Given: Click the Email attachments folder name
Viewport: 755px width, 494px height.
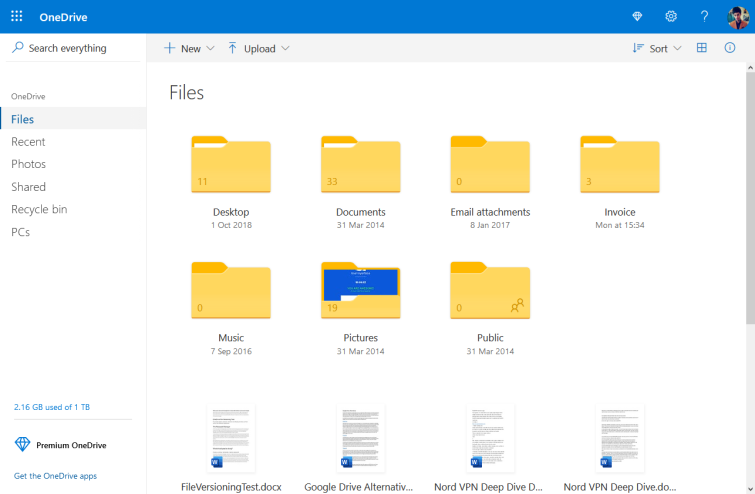Looking at the screenshot, I should [490, 212].
